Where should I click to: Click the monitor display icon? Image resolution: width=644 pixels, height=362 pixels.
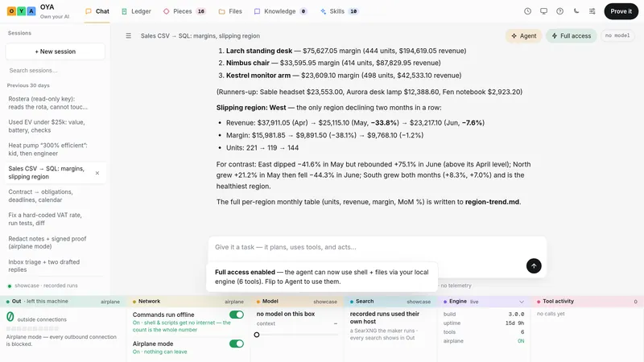pos(543,11)
